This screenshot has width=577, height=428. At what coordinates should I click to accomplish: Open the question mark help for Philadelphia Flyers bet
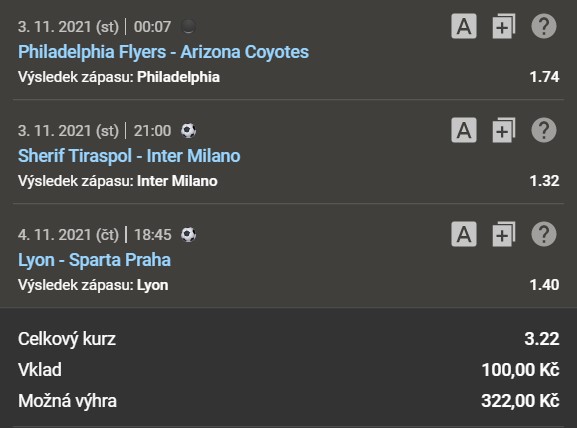(544, 26)
